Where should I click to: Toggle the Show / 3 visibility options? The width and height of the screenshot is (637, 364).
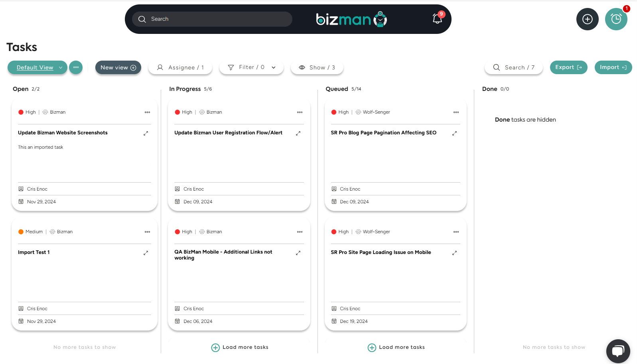click(x=317, y=67)
